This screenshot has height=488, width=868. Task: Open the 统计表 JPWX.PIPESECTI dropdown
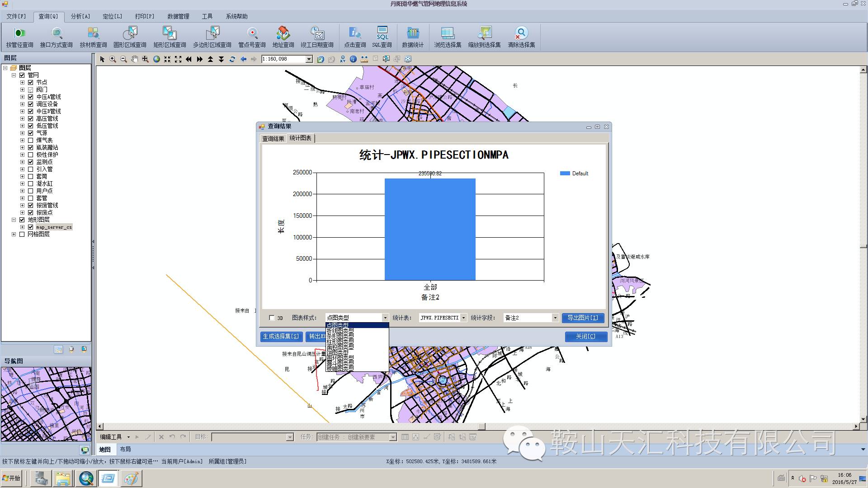tap(463, 318)
